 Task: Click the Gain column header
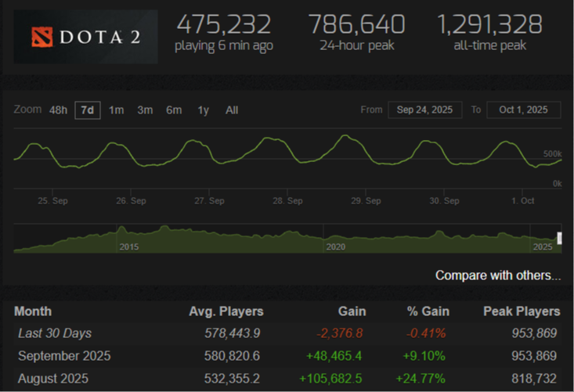(352, 311)
